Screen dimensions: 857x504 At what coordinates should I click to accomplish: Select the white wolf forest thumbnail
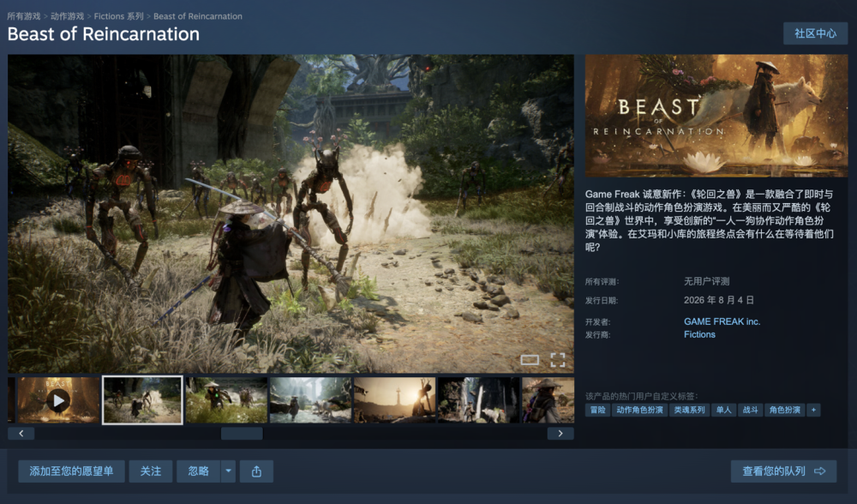(x=479, y=400)
